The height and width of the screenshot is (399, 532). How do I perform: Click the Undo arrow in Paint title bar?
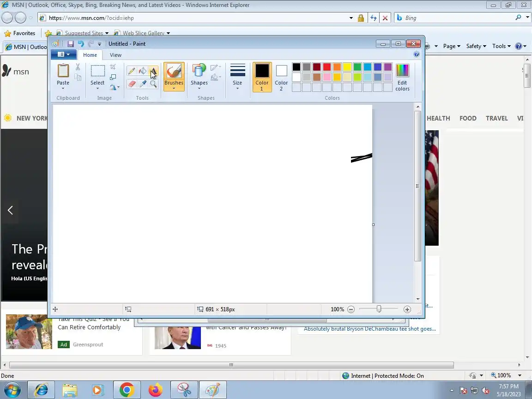[x=81, y=44]
